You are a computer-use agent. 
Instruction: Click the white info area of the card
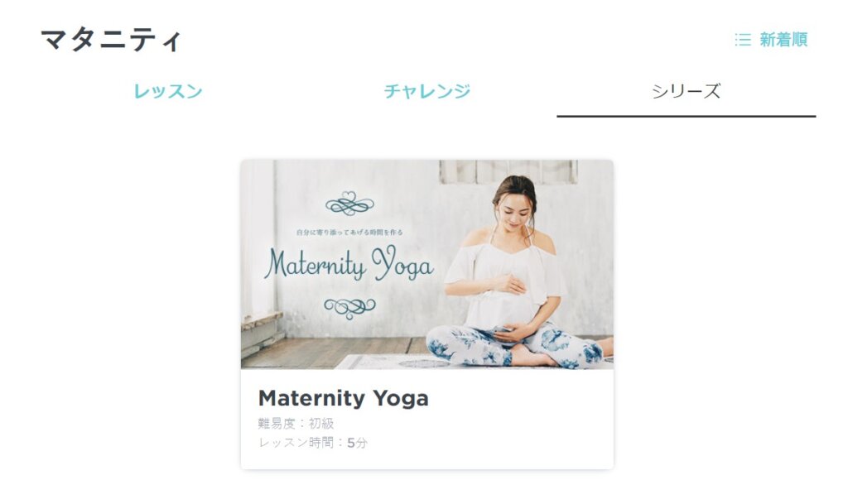[427, 420]
